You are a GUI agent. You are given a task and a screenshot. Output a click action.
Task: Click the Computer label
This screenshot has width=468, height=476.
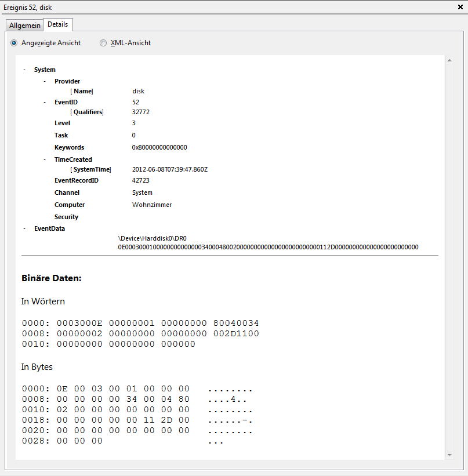[x=70, y=205]
